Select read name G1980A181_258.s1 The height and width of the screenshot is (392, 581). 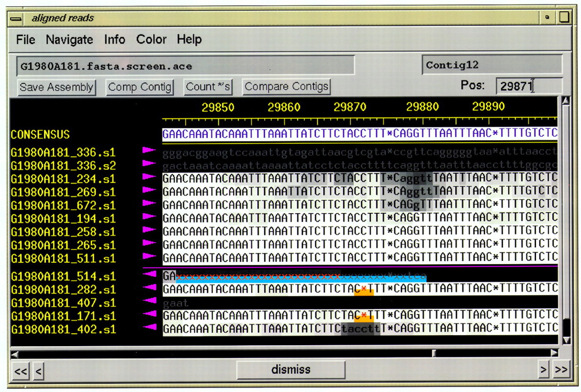click(x=63, y=232)
